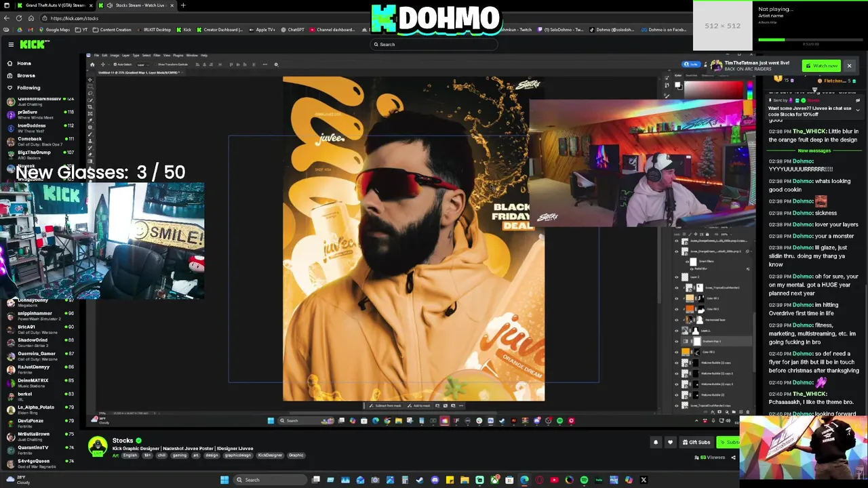868x488 pixels.
Task: Click Watch now on TimTheTatman notification
Action: tap(821, 66)
